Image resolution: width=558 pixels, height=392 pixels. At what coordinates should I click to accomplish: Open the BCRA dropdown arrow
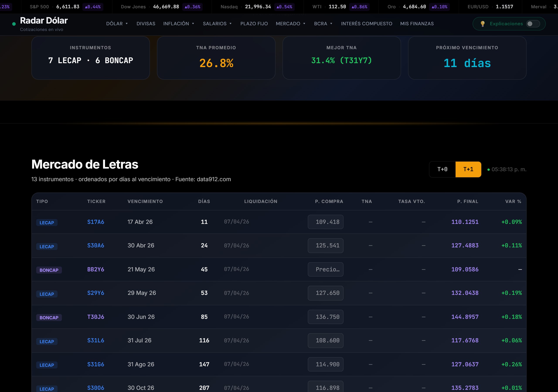click(331, 24)
